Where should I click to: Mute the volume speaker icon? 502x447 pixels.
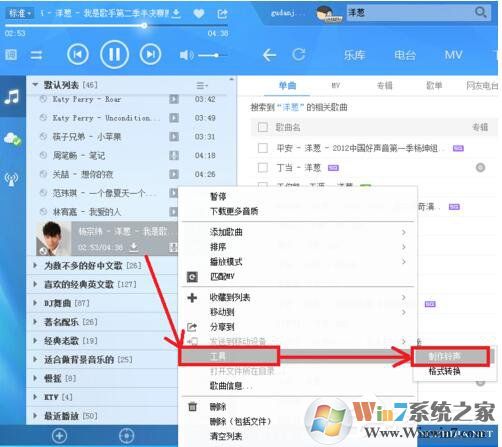[x=186, y=55]
